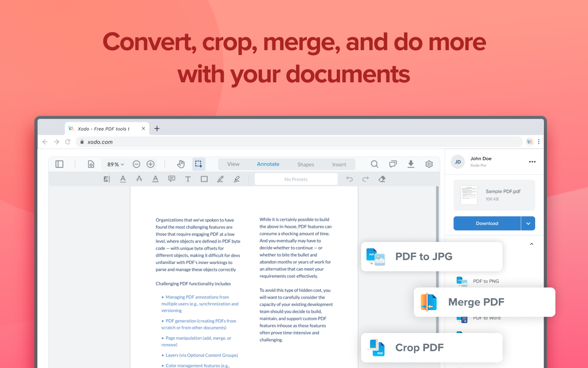The image size is (588, 368).
Task: Undo the last annotation
Action: coord(350,179)
